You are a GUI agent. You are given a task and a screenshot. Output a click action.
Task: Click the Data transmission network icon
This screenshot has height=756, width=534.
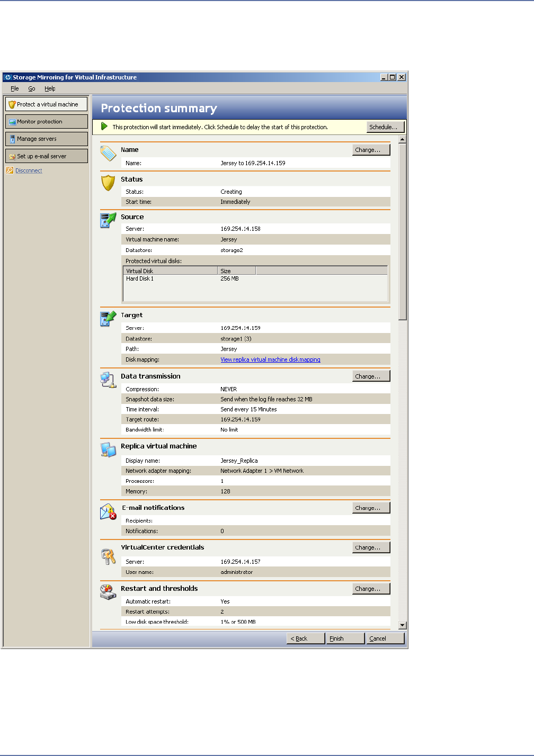(x=108, y=380)
